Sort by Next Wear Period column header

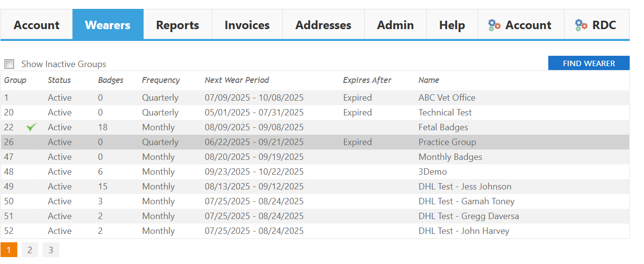click(237, 80)
